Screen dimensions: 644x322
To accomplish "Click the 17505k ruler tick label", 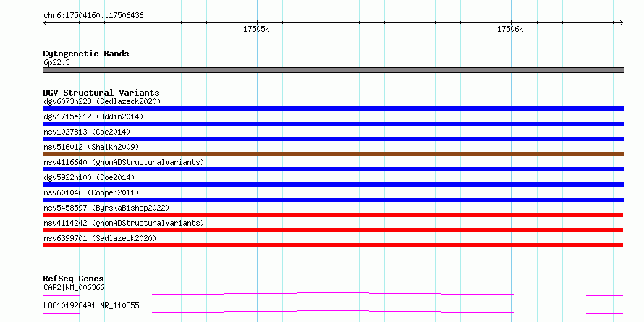I will (x=256, y=29).
